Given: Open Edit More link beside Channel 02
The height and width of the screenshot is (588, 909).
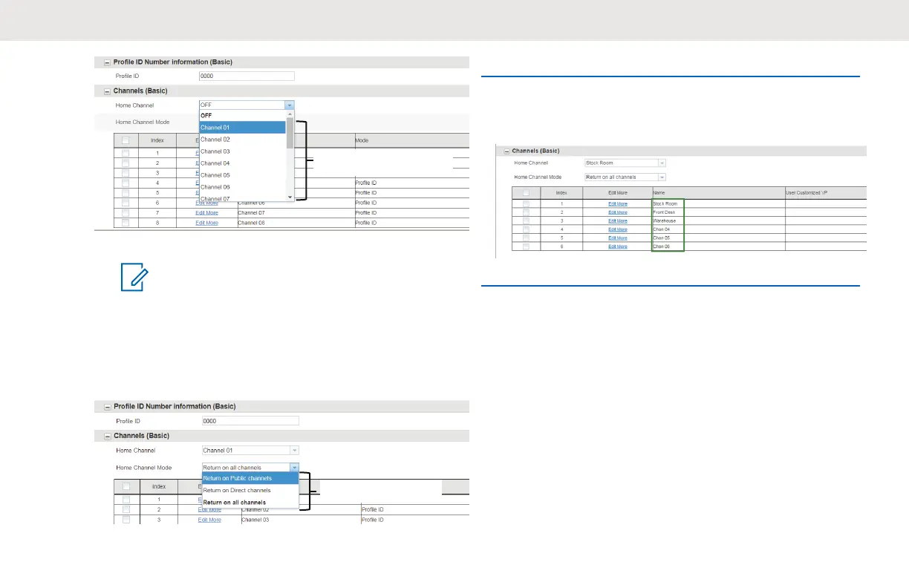Looking at the screenshot, I should click(x=209, y=510).
